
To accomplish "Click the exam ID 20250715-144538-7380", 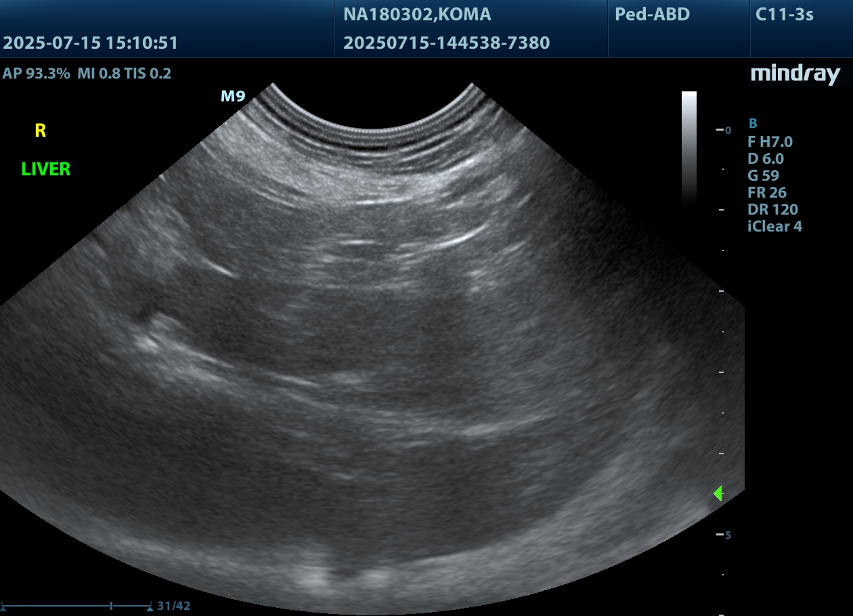I will (x=446, y=43).
